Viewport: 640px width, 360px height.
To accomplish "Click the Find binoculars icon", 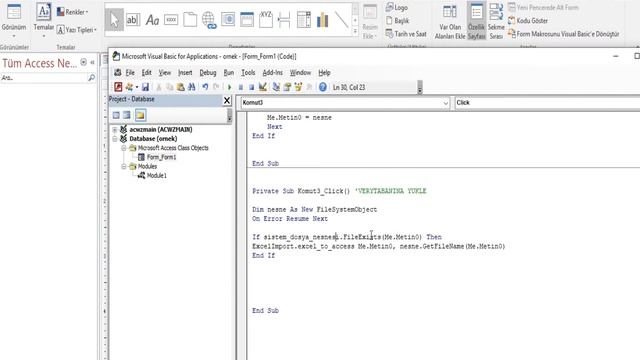I will (191, 87).
